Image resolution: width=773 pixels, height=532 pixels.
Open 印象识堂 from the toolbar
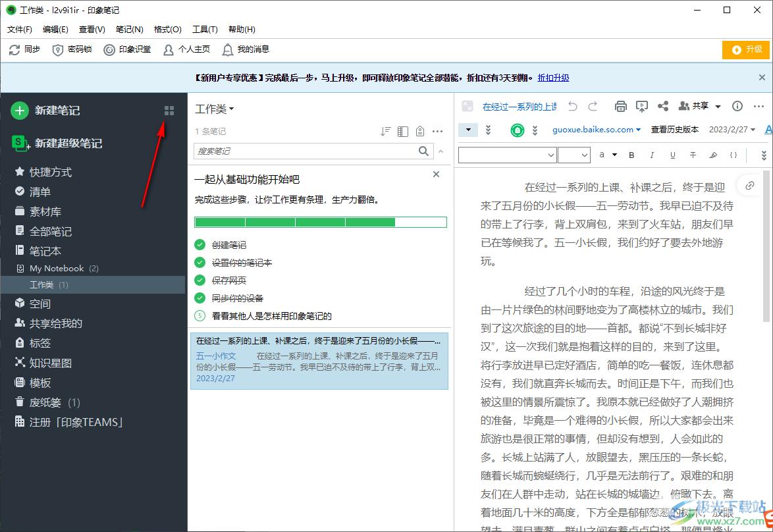[127, 49]
